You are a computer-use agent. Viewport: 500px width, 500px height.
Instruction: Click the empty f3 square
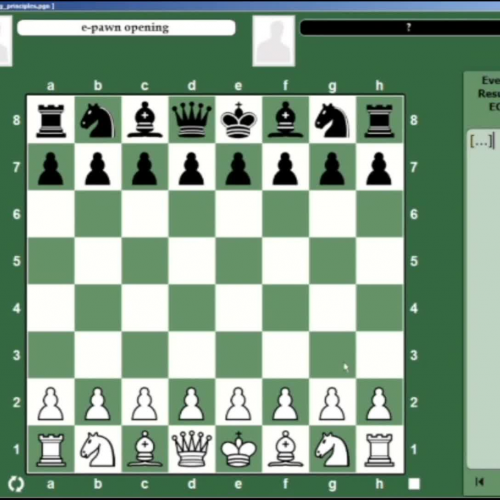286,355
